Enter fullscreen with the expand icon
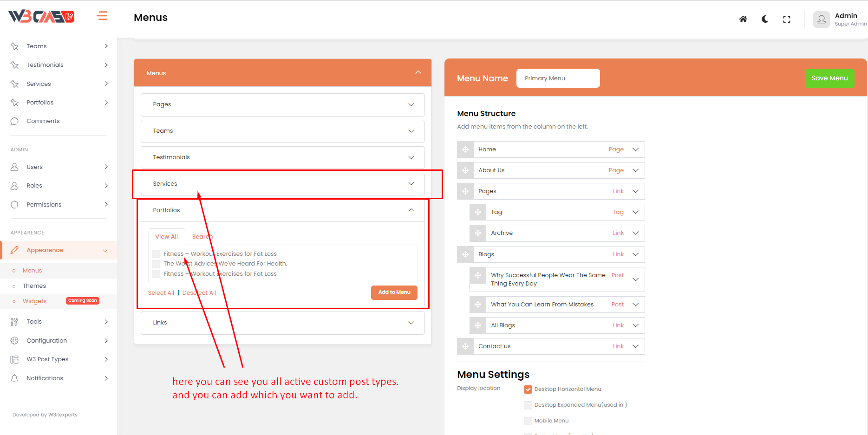 coord(787,19)
